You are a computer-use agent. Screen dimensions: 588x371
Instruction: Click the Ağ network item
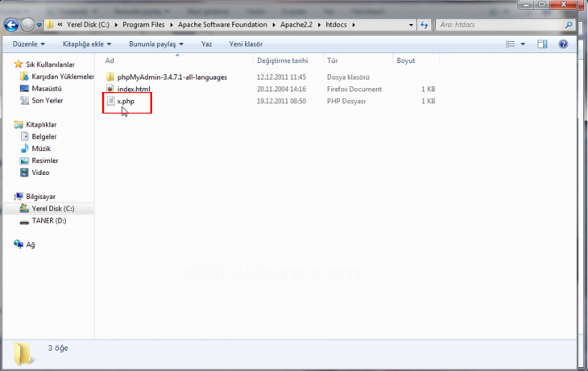[31, 244]
